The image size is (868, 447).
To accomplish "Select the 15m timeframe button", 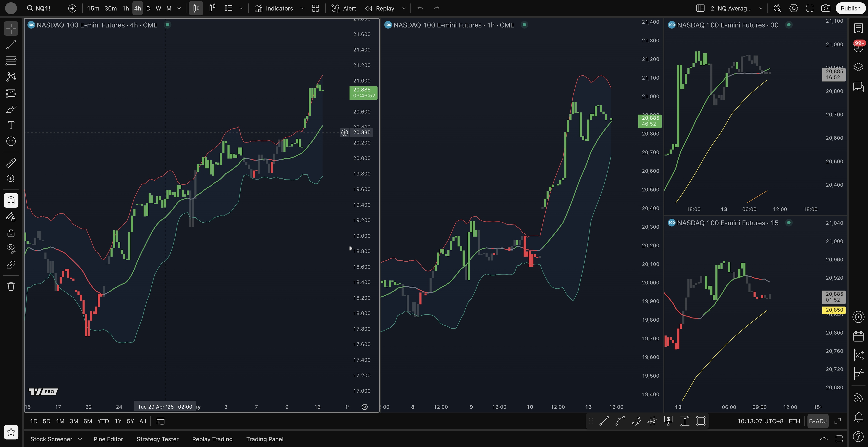I will (93, 8).
